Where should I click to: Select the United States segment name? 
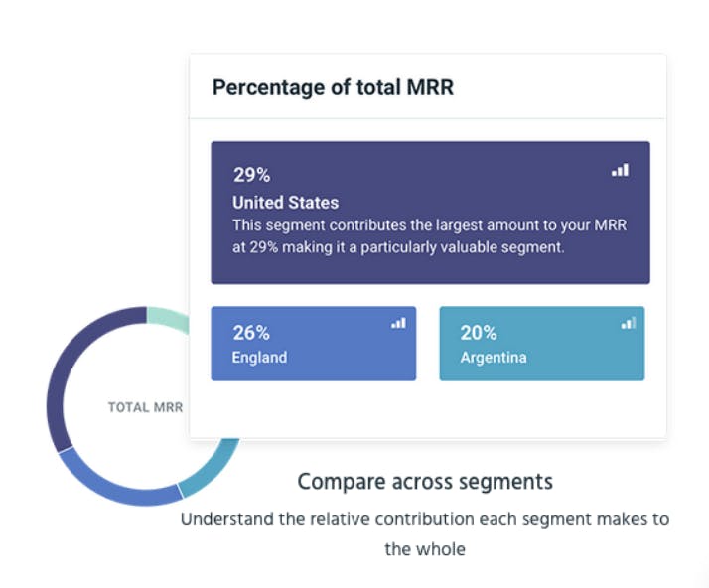click(285, 203)
